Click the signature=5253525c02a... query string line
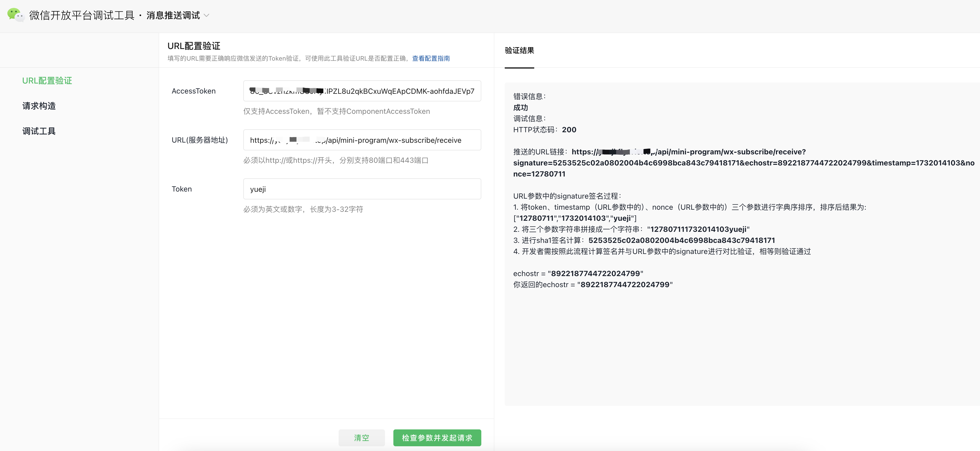 click(743, 163)
